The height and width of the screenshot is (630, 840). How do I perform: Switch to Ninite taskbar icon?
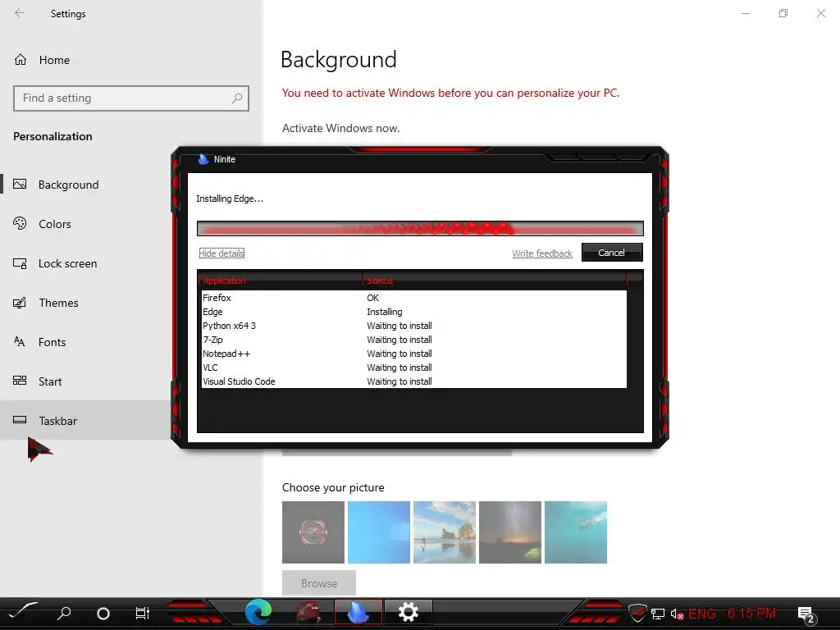coord(358,612)
